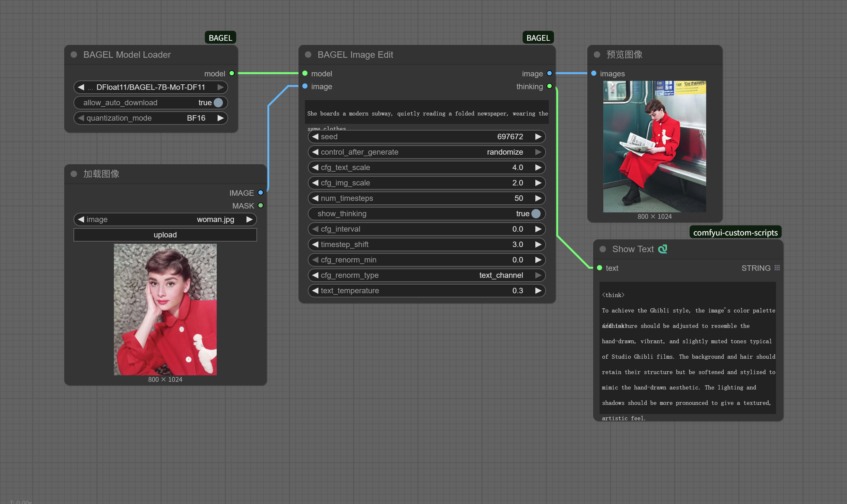Collapse the BAGEL Image Edit node dot

pos(308,55)
